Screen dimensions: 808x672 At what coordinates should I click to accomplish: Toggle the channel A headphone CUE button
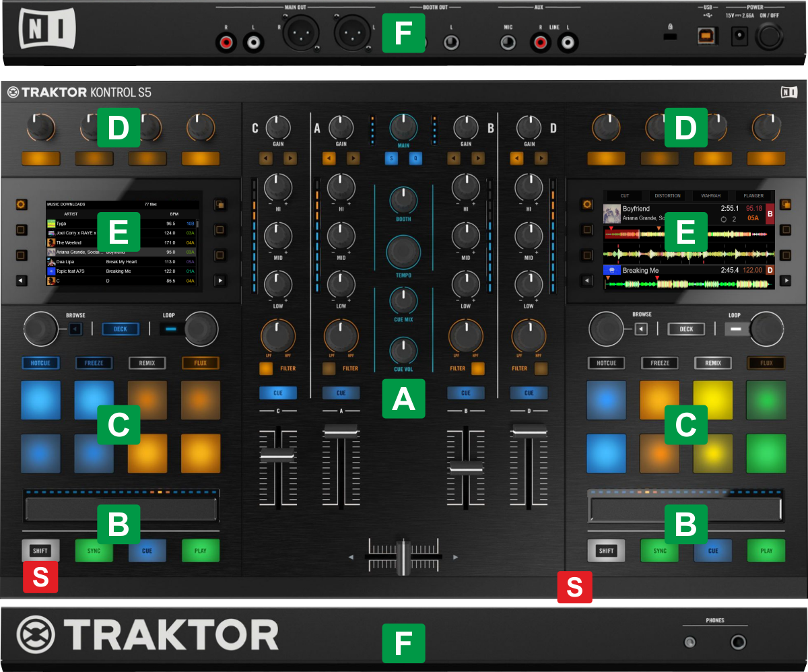click(x=341, y=393)
